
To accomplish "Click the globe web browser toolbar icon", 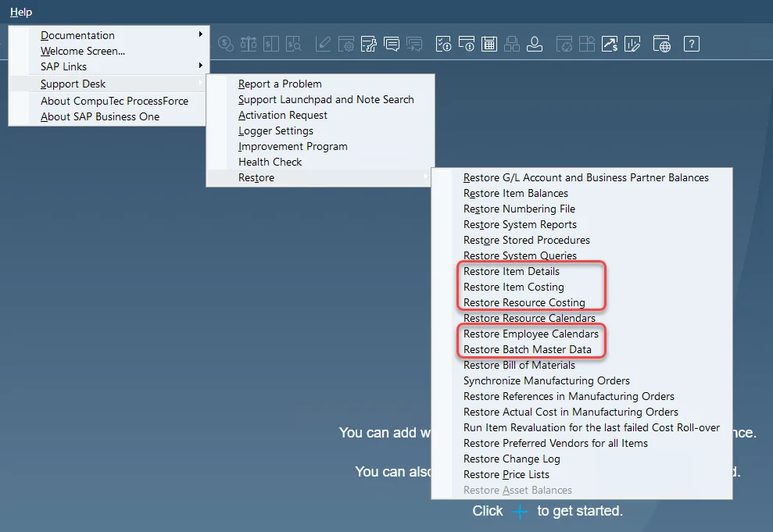I will 661,44.
